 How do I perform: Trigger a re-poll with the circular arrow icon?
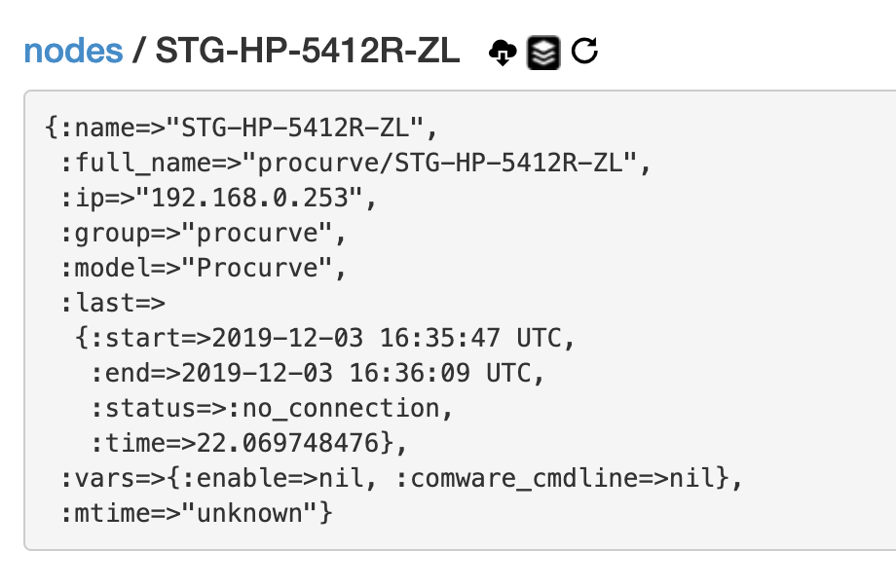582,52
